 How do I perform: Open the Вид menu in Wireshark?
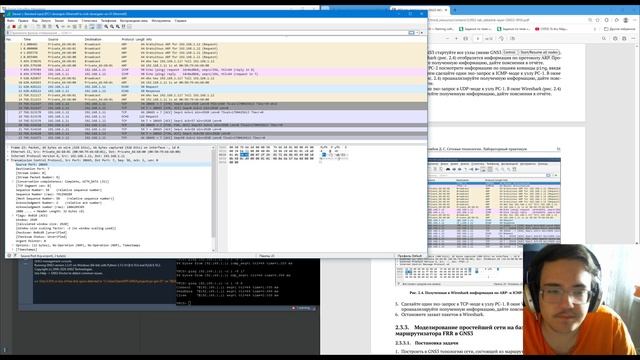pyautogui.click(x=35, y=20)
